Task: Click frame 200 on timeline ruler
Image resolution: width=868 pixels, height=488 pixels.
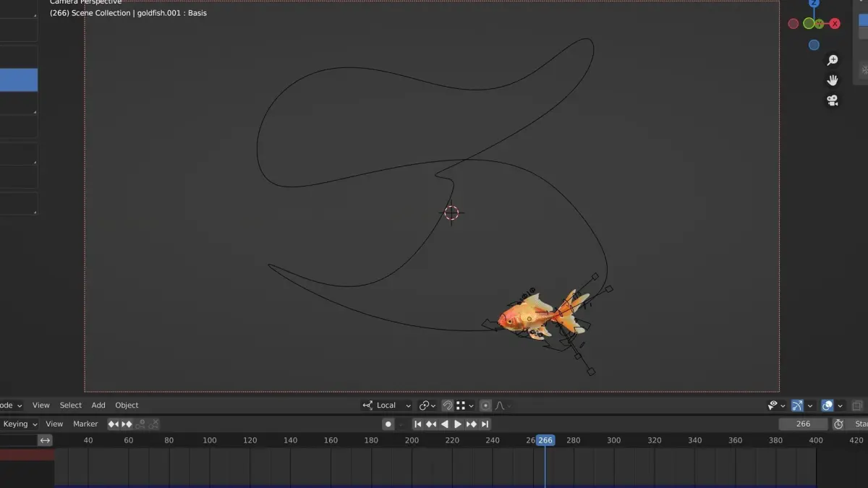Action: tap(412, 440)
